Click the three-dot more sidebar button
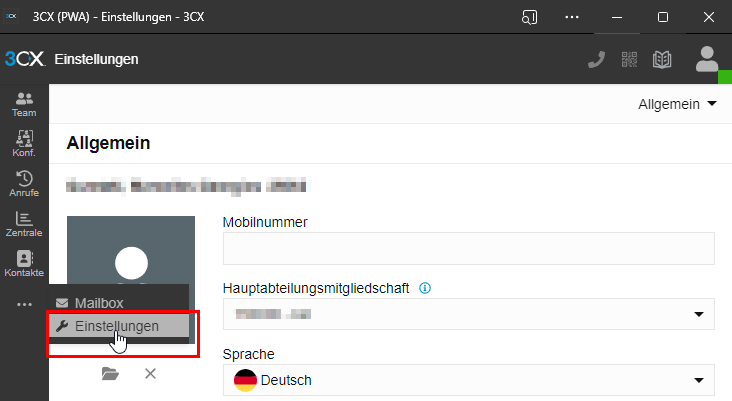This screenshot has width=732, height=401. [x=24, y=303]
